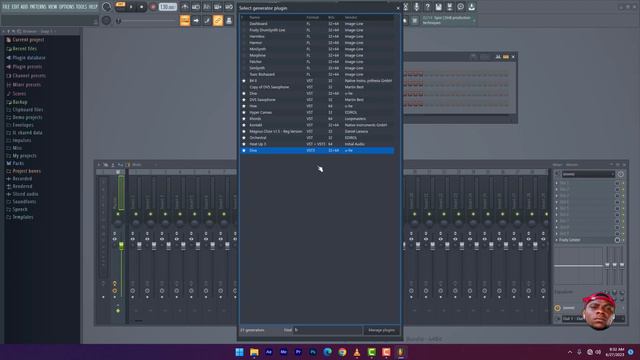Click the question mark help icon
The width and height of the screenshot is (640, 360).
point(427,7)
